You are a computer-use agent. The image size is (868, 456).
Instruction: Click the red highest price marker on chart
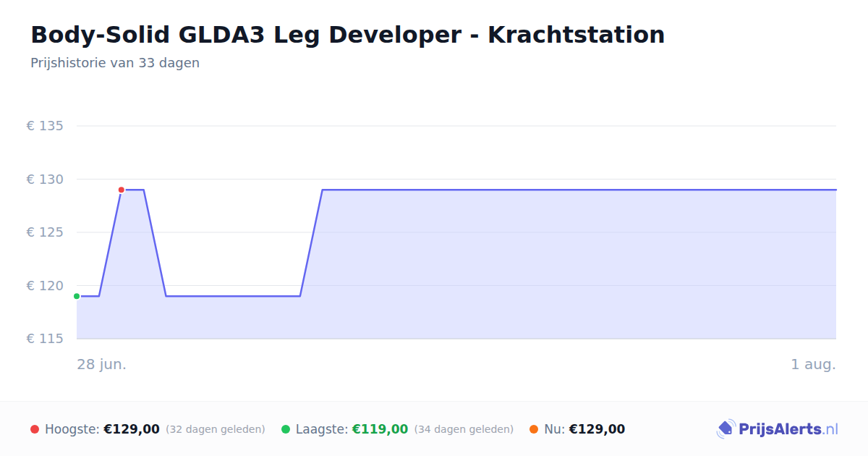[122, 190]
